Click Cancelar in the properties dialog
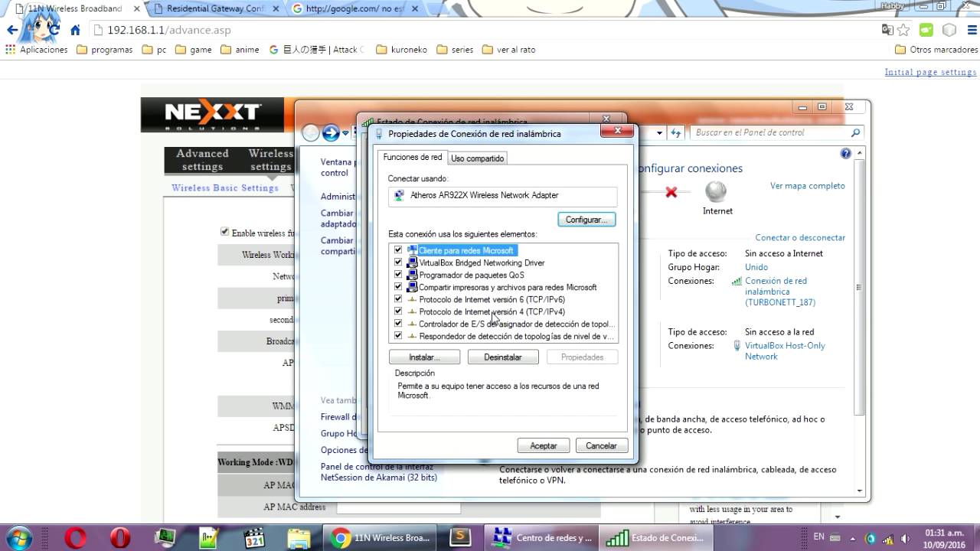 pos(602,445)
